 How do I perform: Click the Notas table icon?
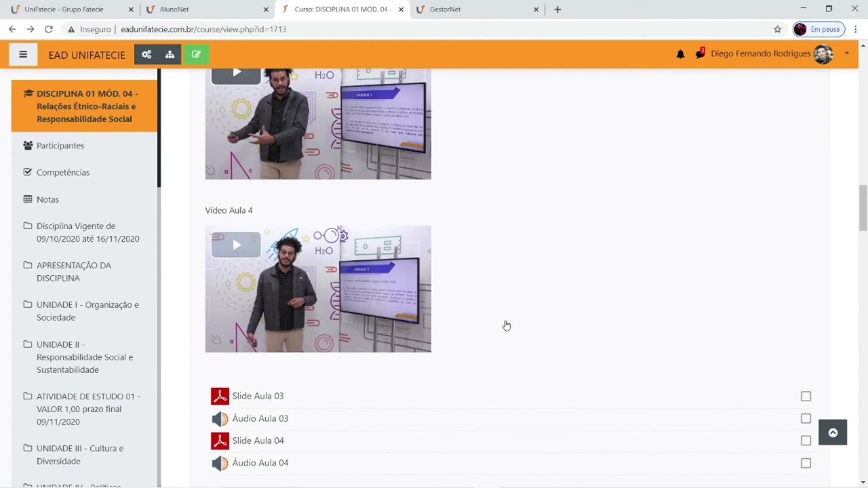(28, 199)
